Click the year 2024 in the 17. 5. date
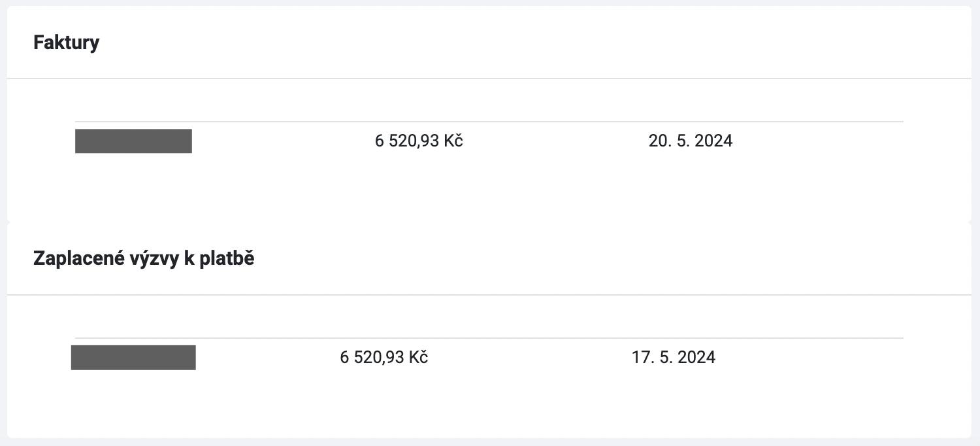 696,358
